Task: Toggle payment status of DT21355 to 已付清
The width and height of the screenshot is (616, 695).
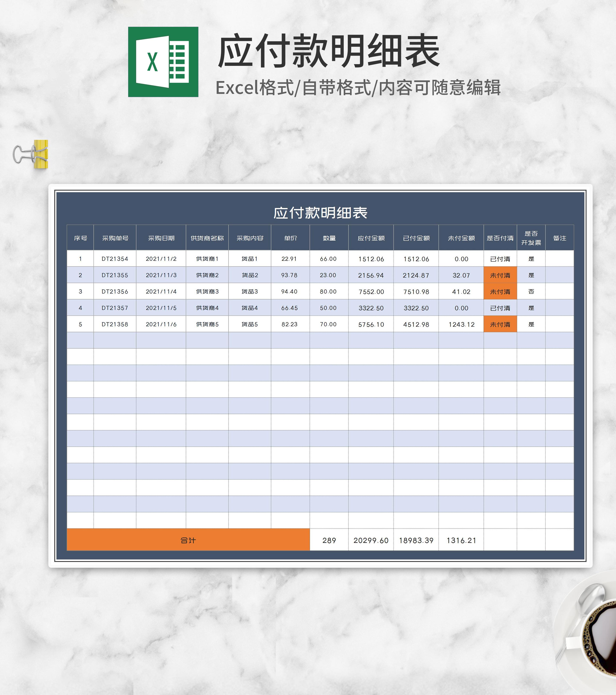Action: coord(500,275)
